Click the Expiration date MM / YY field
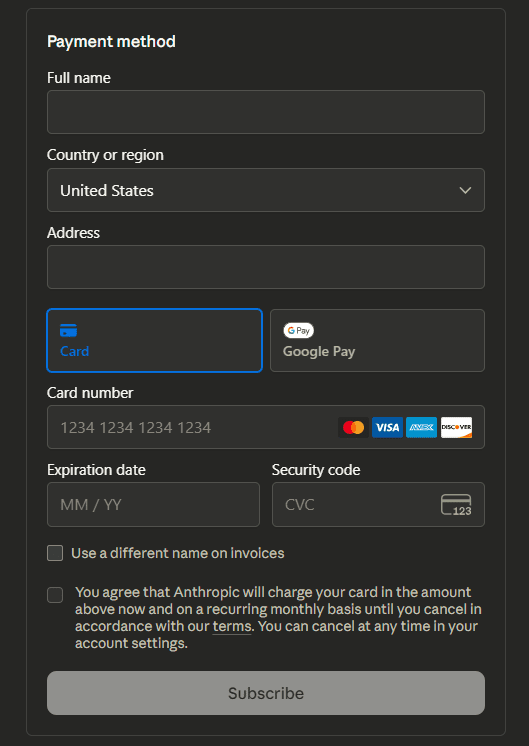 click(x=153, y=504)
